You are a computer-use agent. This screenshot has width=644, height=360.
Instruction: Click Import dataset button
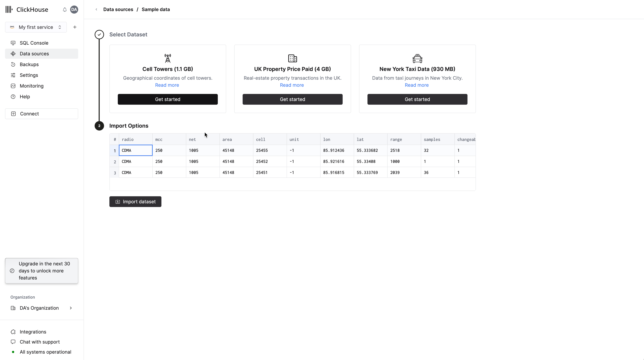[135, 202]
